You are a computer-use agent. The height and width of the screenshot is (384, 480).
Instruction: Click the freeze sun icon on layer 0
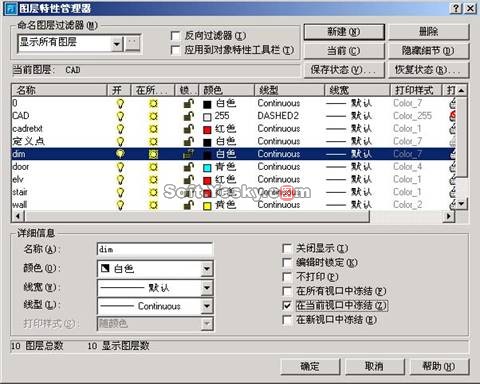point(153,103)
